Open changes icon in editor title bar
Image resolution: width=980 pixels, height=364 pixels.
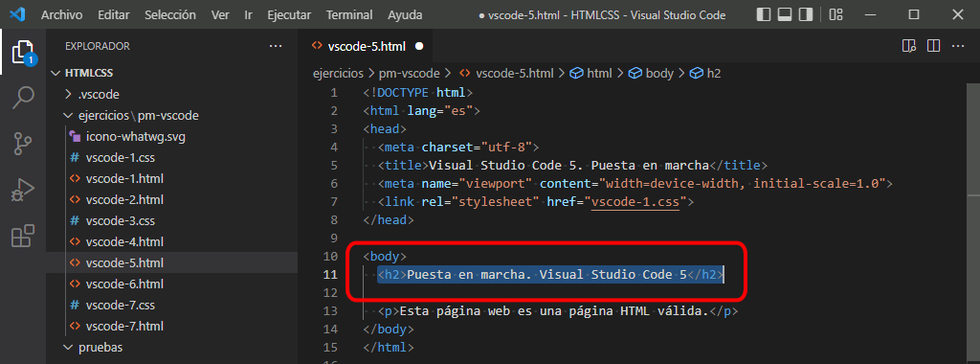click(909, 46)
